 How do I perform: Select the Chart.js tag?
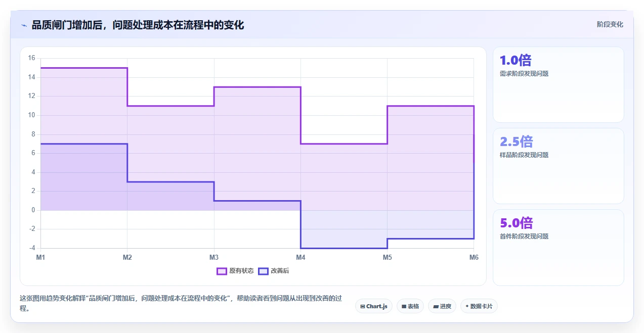[374, 306]
